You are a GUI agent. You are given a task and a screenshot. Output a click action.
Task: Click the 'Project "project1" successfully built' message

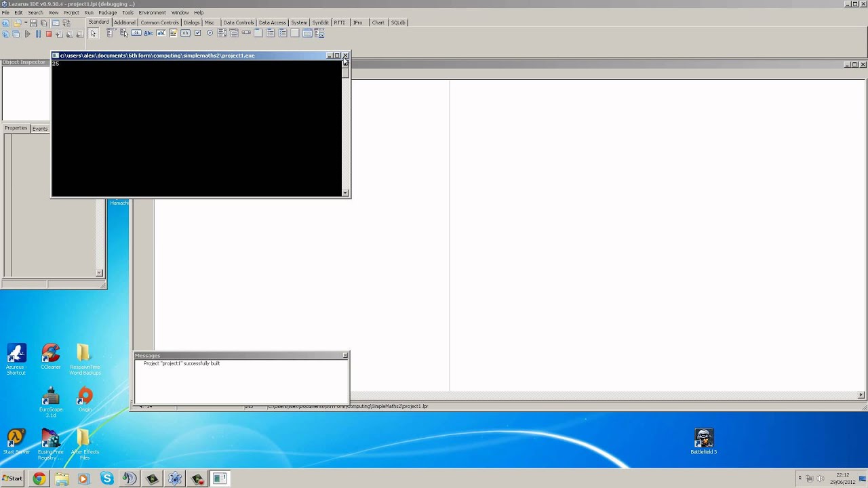click(x=181, y=363)
